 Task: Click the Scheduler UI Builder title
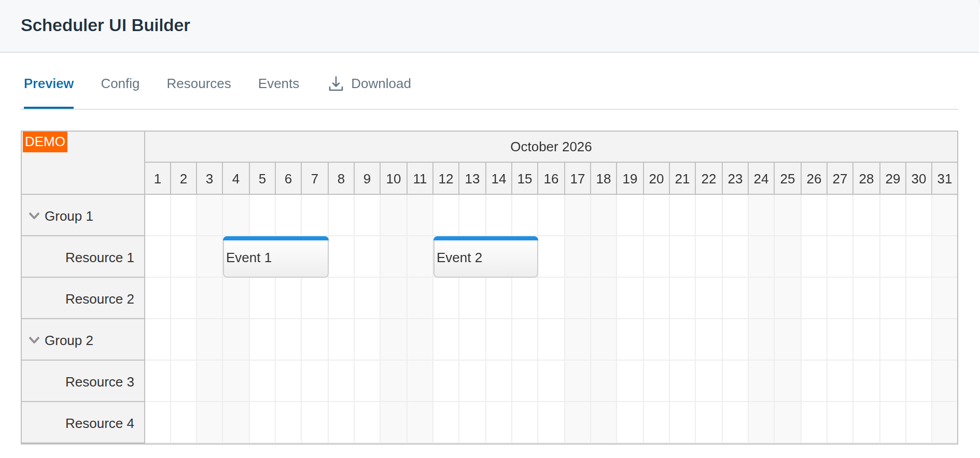[x=105, y=25]
